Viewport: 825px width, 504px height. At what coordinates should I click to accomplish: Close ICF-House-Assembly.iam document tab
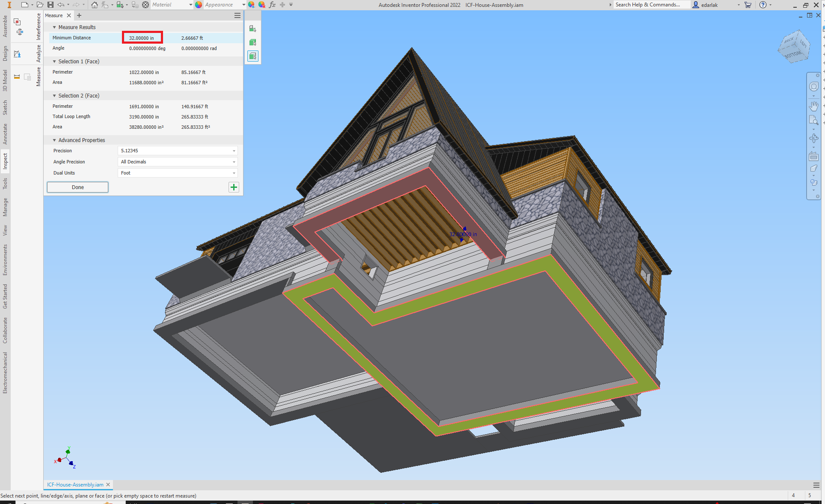point(108,485)
